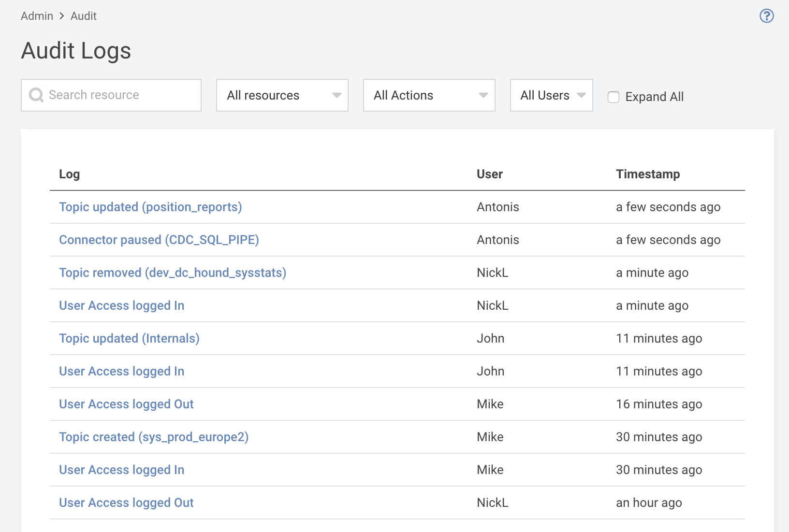Click the Expand All label text
The image size is (789, 532).
(x=655, y=97)
